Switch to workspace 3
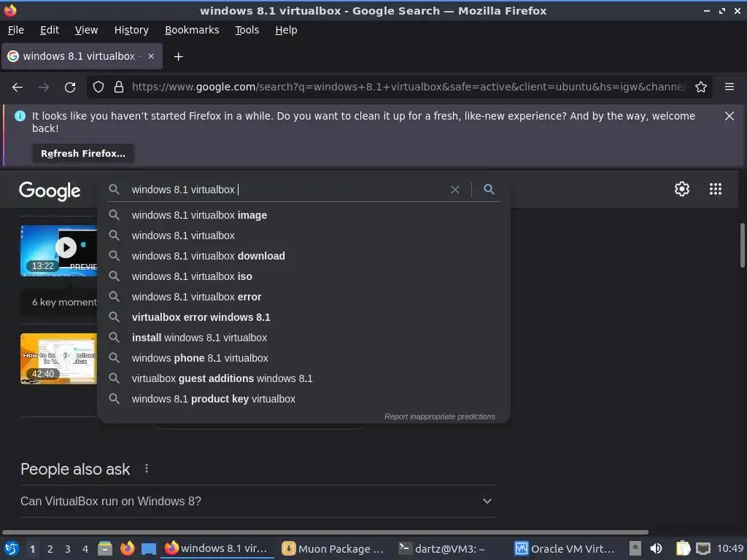The width and height of the screenshot is (747, 560). (x=68, y=549)
